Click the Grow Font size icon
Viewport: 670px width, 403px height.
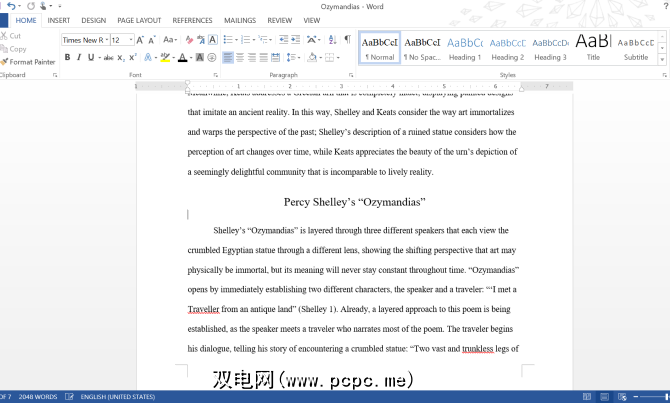point(141,40)
